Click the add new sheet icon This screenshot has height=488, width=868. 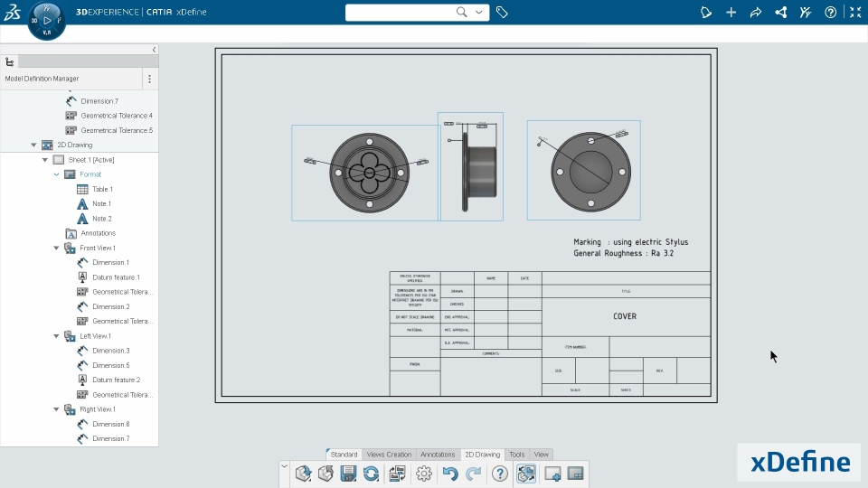click(x=552, y=474)
